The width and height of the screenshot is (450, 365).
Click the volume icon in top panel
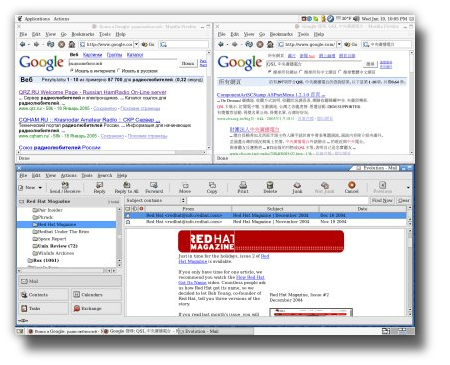click(x=356, y=19)
